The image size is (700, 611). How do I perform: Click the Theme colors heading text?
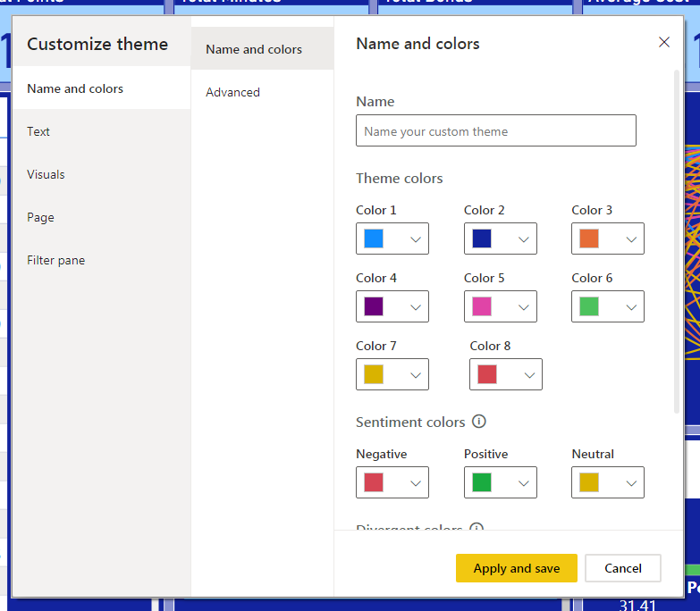pyautogui.click(x=399, y=179)
